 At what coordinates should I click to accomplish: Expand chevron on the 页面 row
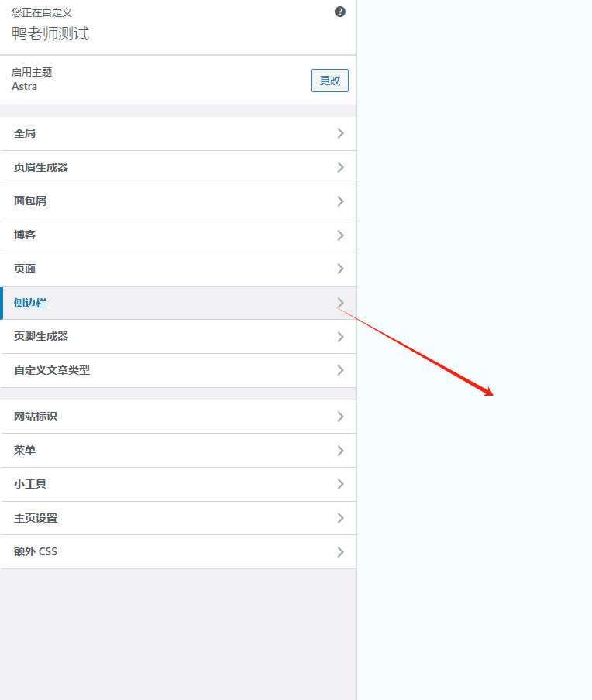340,269
